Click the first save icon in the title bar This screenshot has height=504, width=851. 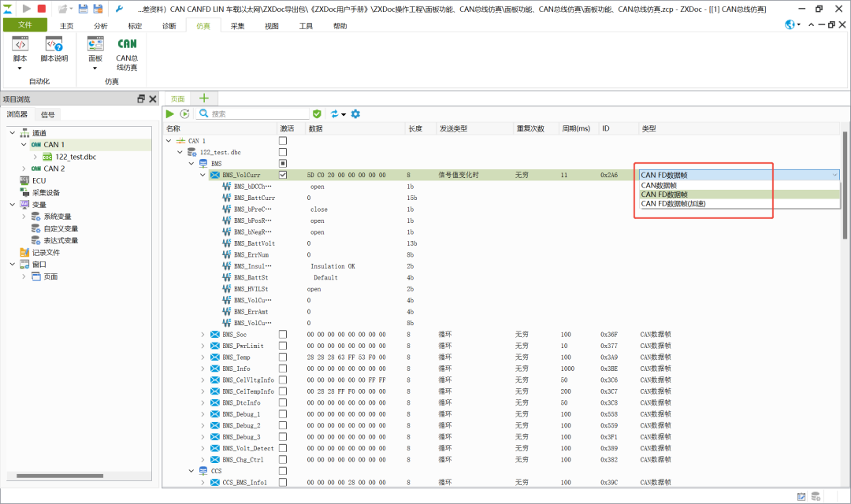(83, 9)
